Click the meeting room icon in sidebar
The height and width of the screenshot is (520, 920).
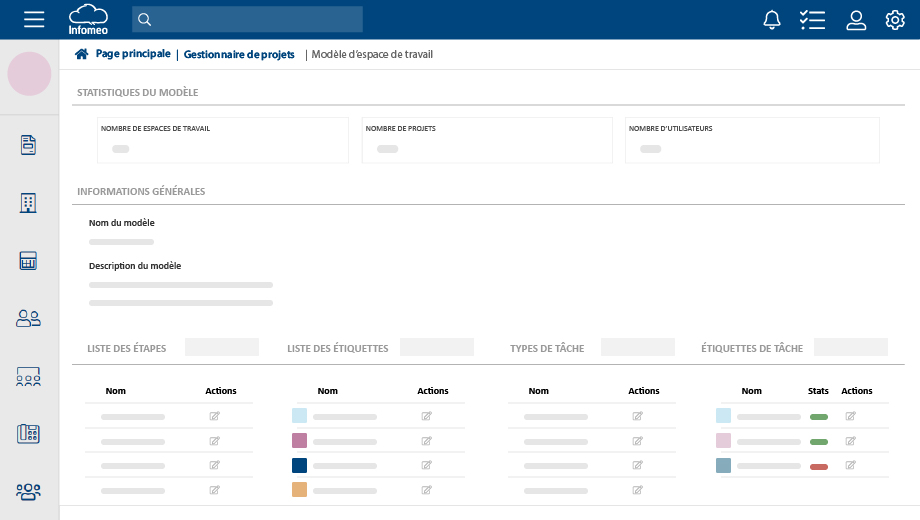tap(29, 377)
